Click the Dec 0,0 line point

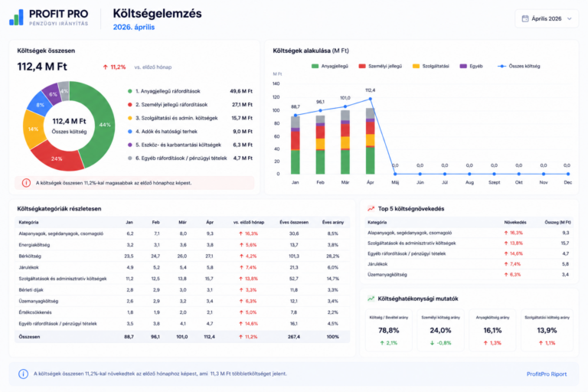[568, 174]
